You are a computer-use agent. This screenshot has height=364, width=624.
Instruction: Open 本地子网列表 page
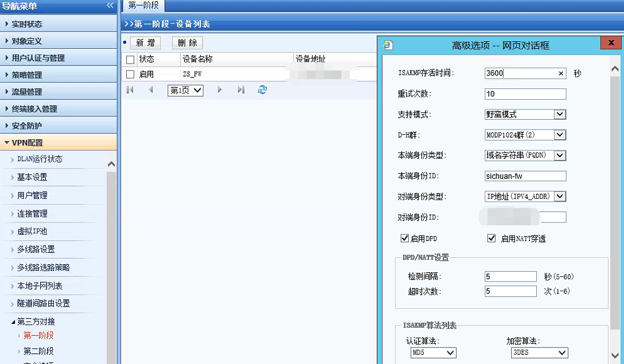click(40, 286)
